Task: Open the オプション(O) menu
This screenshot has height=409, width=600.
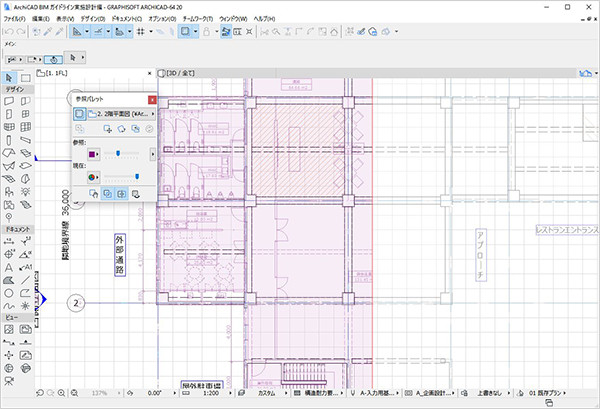Action: tap(162, 18)
